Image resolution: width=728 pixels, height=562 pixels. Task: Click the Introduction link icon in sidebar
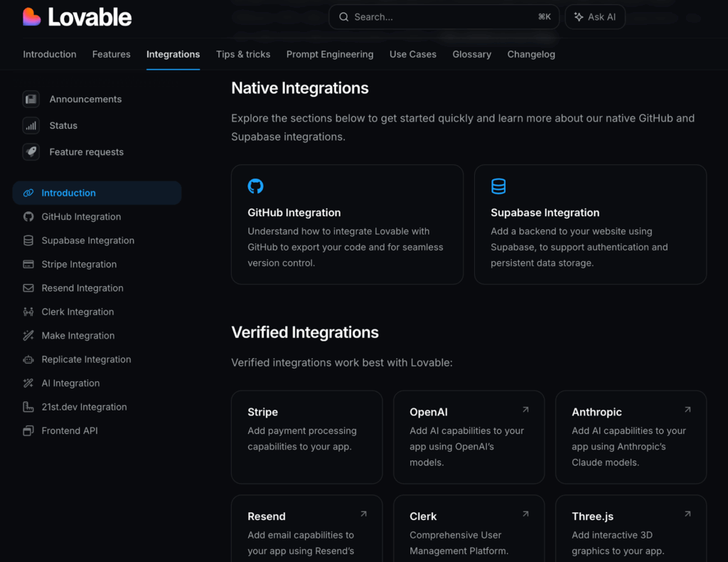tap(28, 193)
